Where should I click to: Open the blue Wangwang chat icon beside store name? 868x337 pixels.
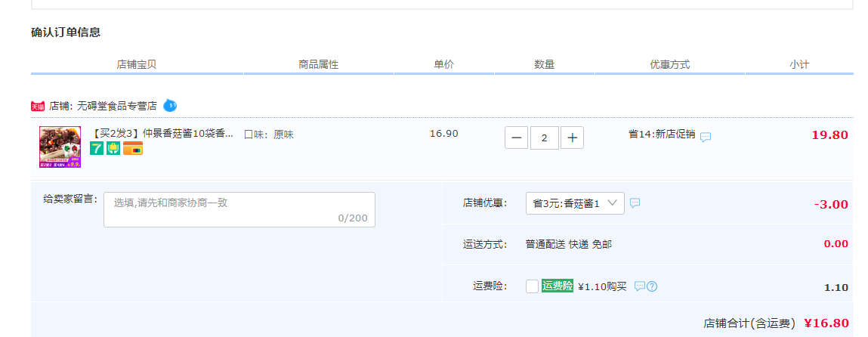(170, 105)
